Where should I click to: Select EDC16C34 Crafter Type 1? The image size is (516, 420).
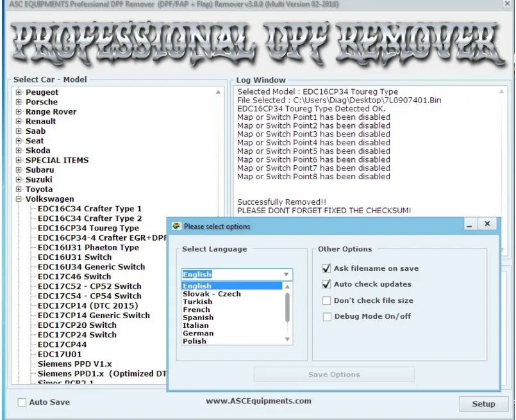click(x=90, y=209)
